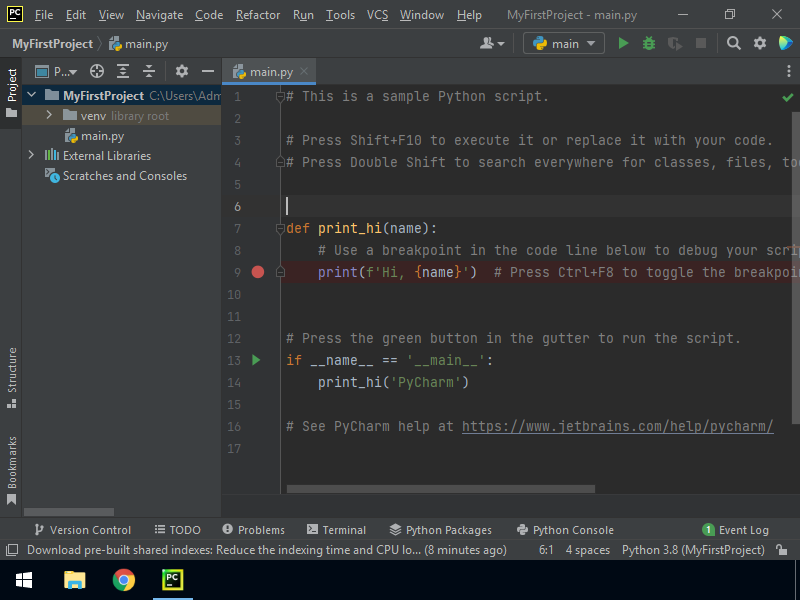Open the Refactor menu
The image size is (800, 600).
pyautogui.click(x=258, y=15)
